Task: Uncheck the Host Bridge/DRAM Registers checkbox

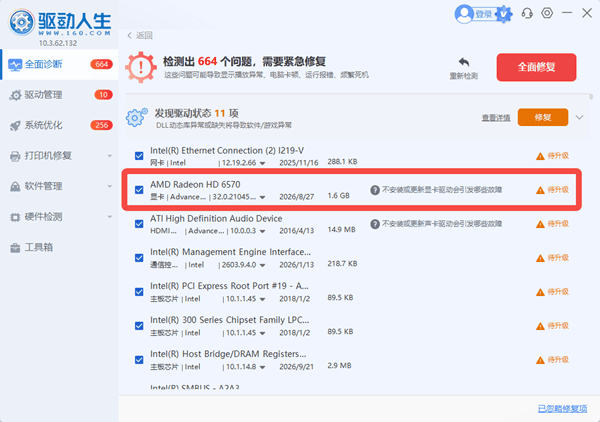Action: pyautogui.click(x=139, y=360)
